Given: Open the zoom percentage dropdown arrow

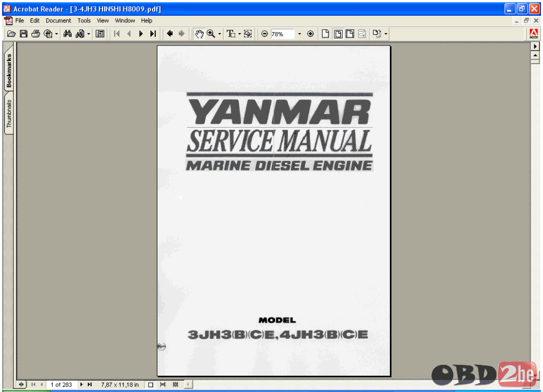Looking at the screenshot, I should click(x=300, y=34).
